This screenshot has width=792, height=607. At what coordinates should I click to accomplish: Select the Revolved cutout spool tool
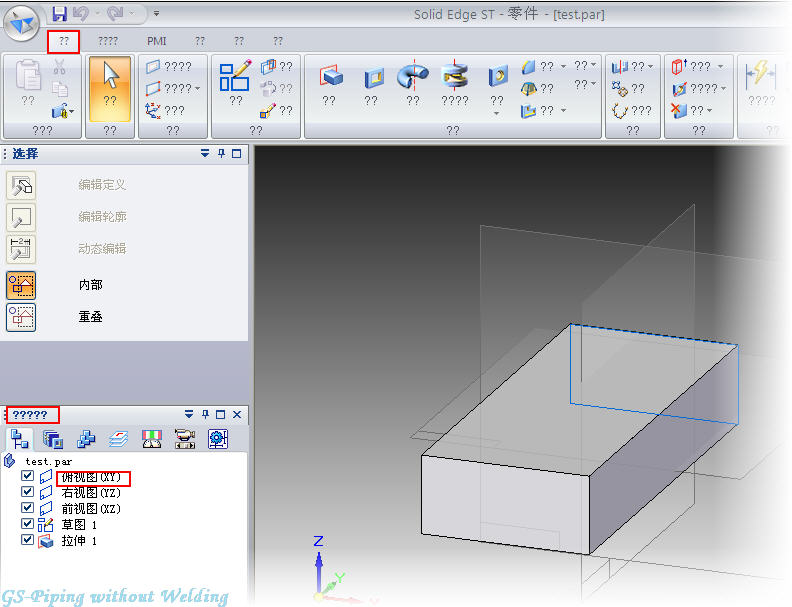pos(455,76)
